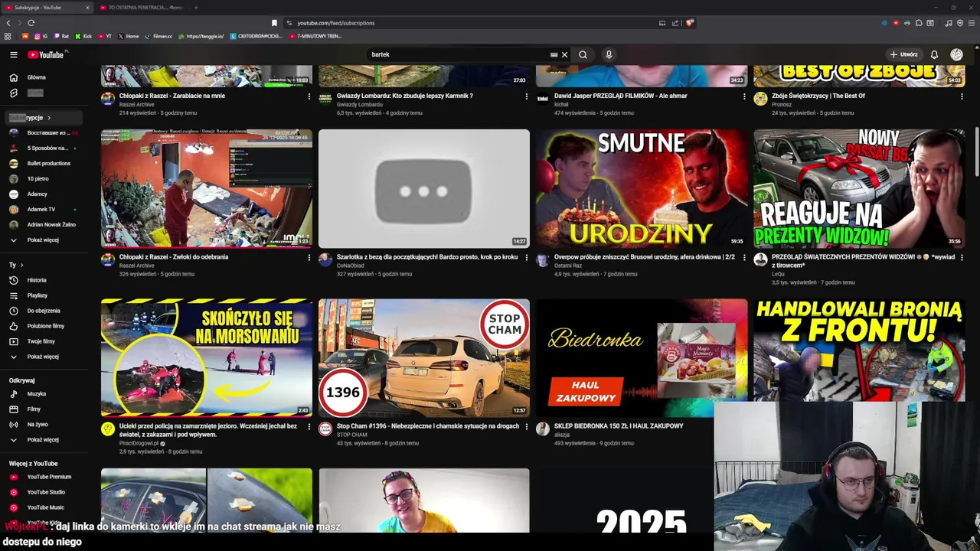Open YouTube Studio link
The height and width of the screenshot is (551, 980).
[44, 492]
